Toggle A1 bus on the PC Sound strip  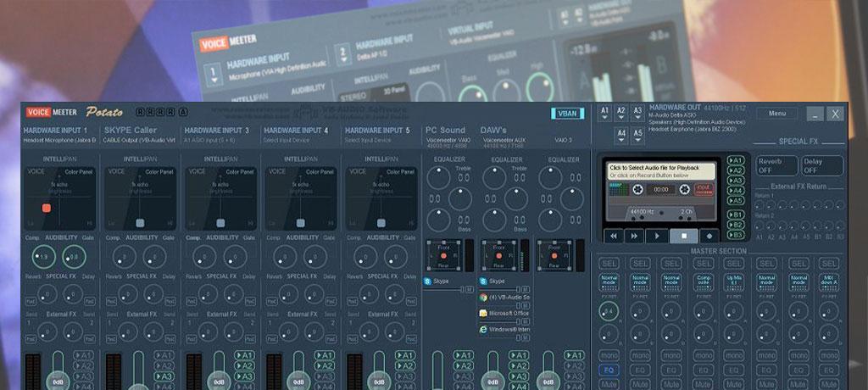coord(464,355)
